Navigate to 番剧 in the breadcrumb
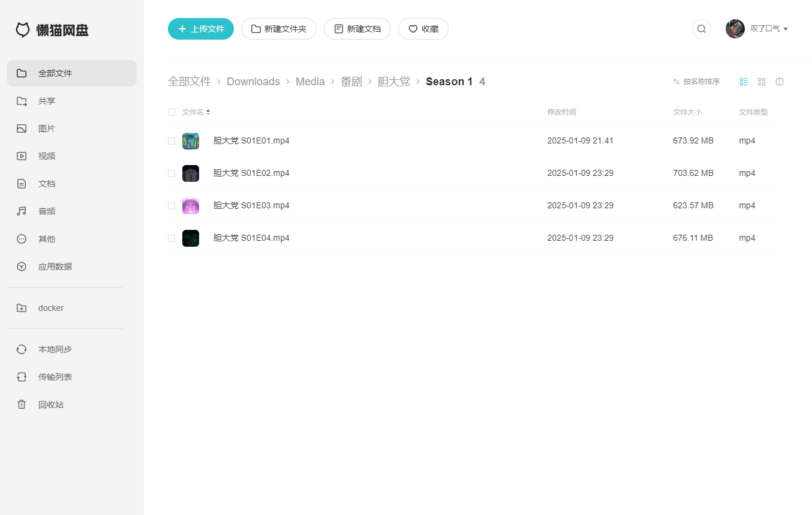This screenshot has height=515, width=812. point(351,82)
